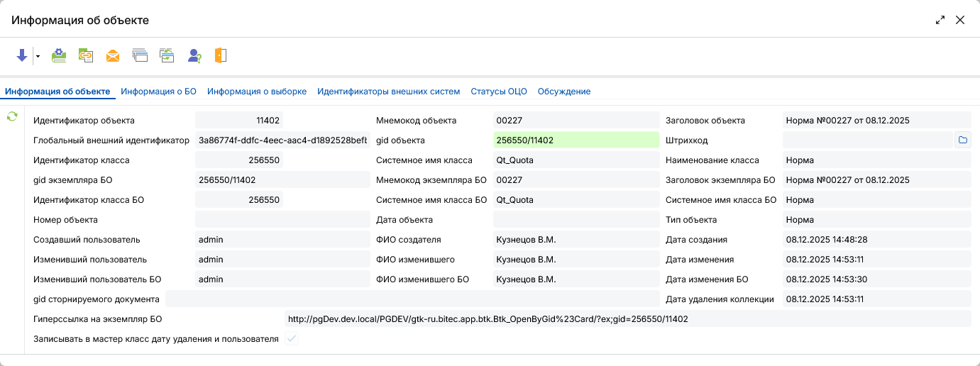Click the orange envelope mail icon
The image size is (980, 366).
click(113, 55)
